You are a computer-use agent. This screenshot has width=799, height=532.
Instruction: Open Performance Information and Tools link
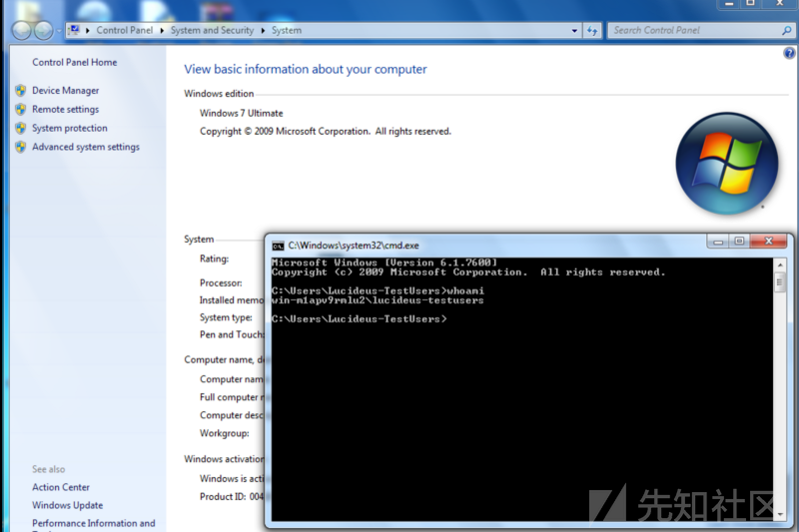(x=93, y=524)
